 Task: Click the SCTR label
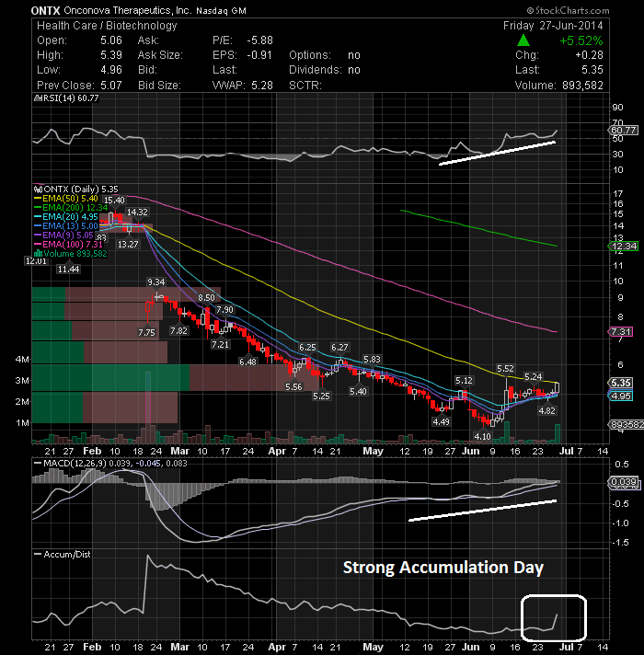[305, 86]
